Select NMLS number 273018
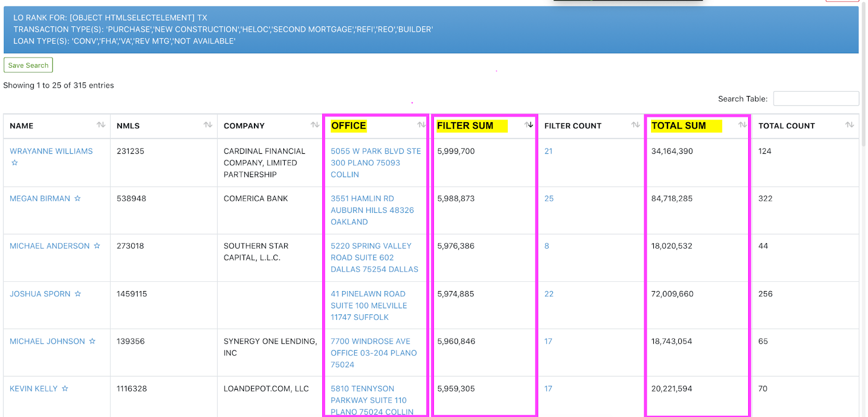This screenshot has height=417, width=868. [130, 246]
